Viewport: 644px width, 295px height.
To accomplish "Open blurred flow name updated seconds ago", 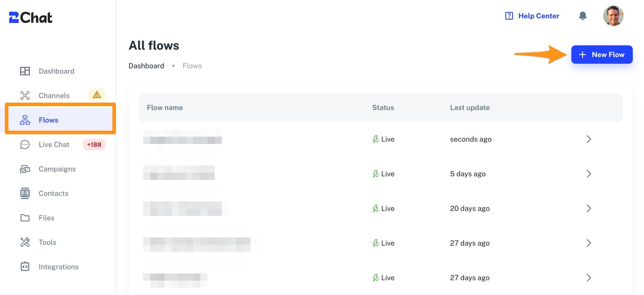I will [183, 140].
